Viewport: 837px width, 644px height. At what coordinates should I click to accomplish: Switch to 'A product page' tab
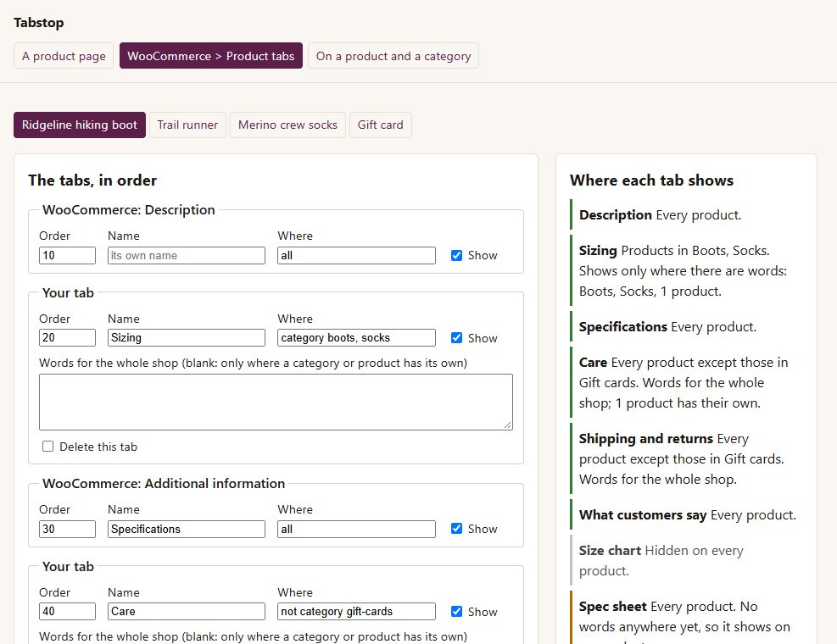pos(64,56)
